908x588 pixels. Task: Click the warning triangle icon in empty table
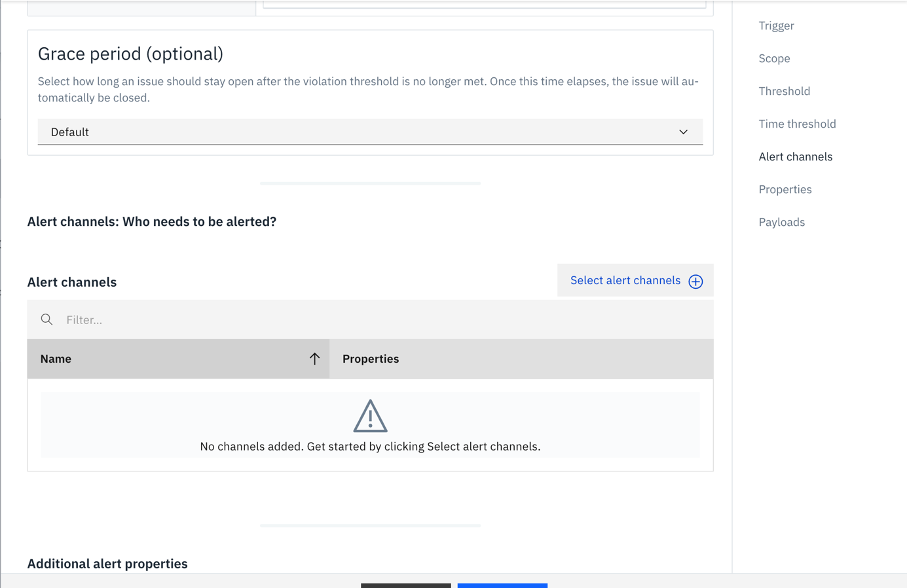[370, 415]
